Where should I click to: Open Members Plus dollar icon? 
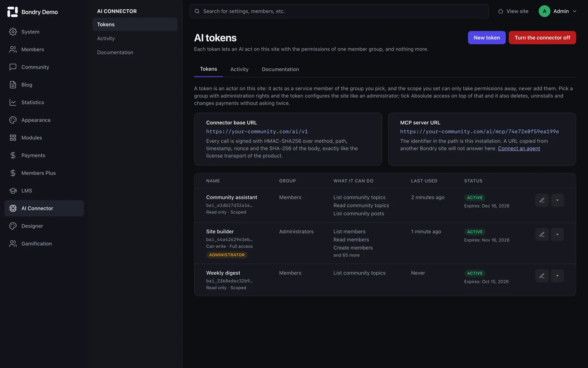[x=13, y=173]
